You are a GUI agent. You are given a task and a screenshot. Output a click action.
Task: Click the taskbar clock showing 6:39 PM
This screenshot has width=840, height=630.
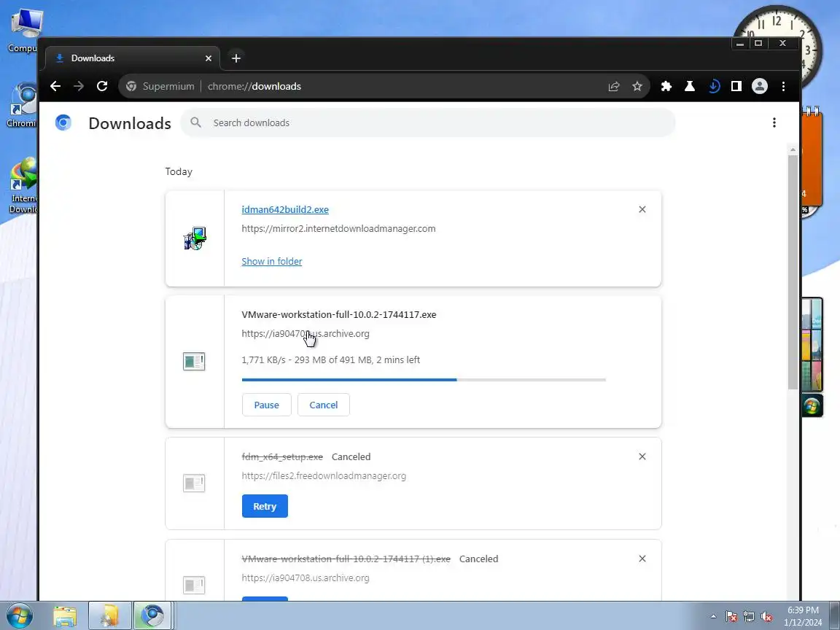803,616
